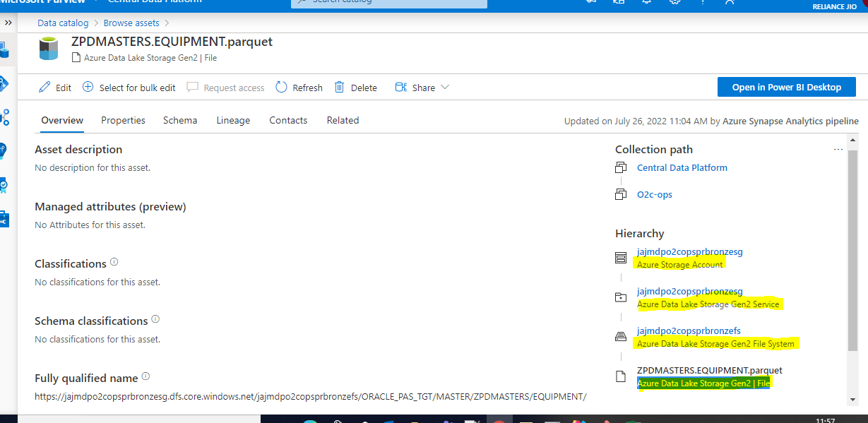This screenshot has width=868, height=423.
Task: Click the Asset description heading
Action: tap(78, 150)
